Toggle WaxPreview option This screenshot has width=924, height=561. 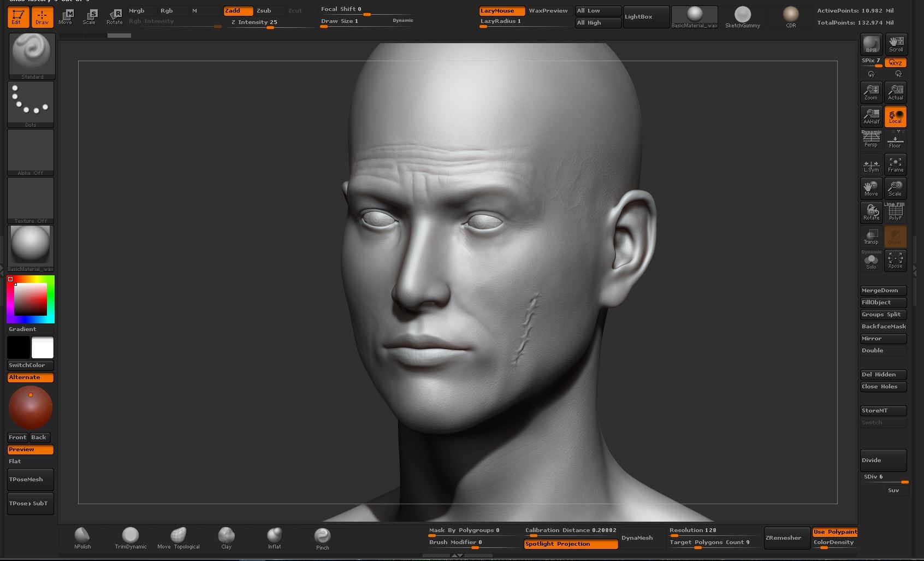[548, 11]
